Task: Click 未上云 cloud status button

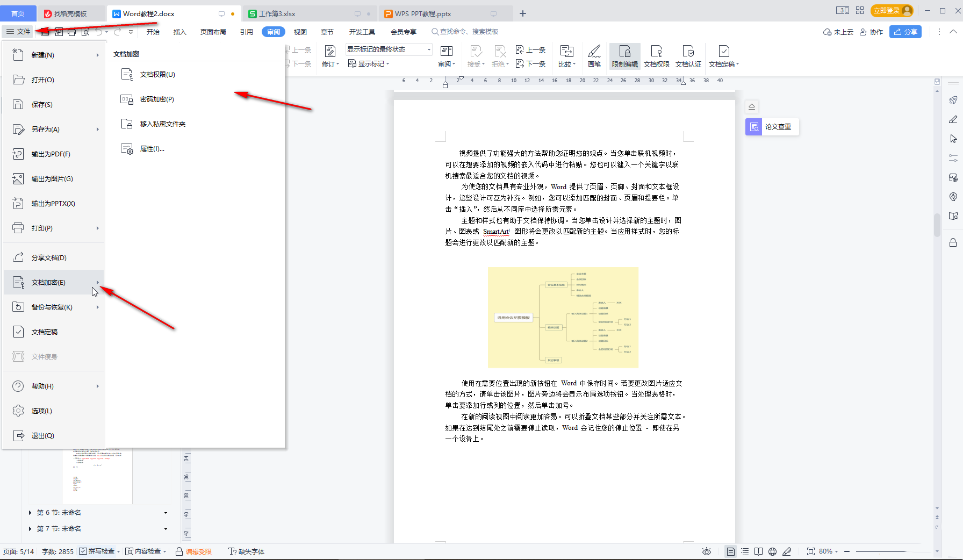Action: coord(838,32)
